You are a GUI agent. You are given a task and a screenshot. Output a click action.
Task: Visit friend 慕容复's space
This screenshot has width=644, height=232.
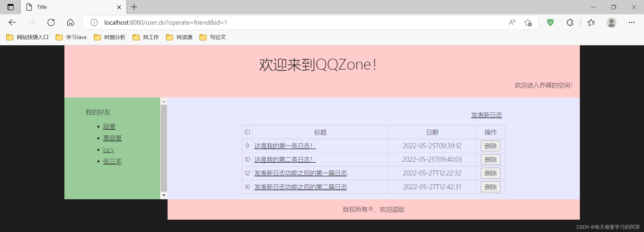click(112, 138)
